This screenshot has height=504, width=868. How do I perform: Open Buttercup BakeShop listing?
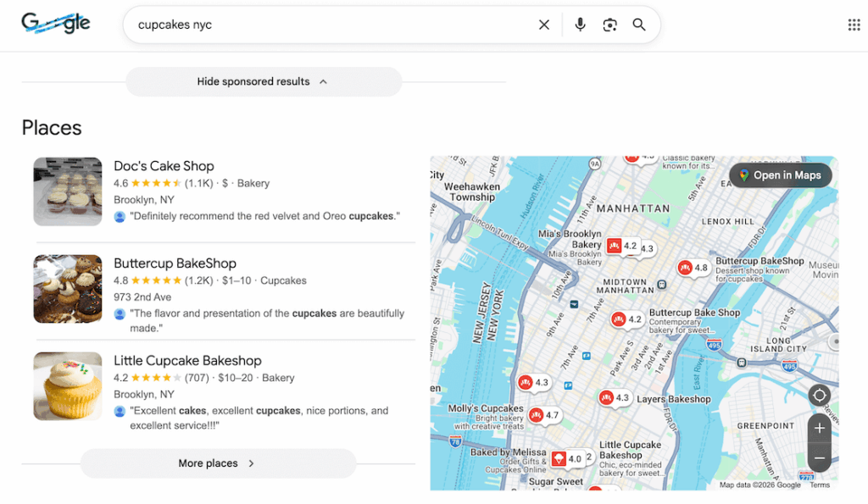(175, 263)
